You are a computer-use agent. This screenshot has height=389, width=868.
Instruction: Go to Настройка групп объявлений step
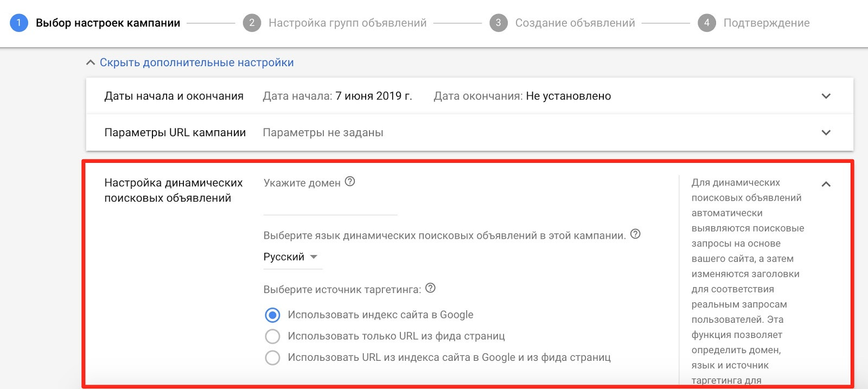coord(347,23)
